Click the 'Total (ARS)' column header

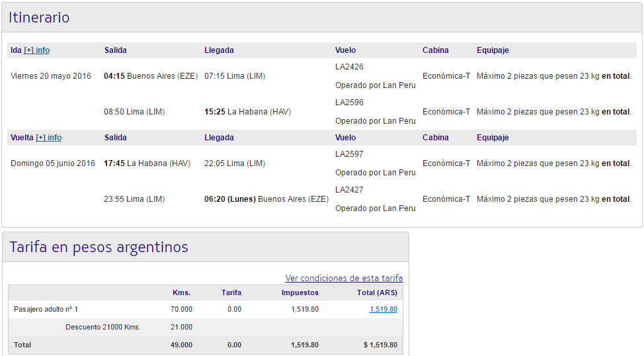(x=377, y=292)
